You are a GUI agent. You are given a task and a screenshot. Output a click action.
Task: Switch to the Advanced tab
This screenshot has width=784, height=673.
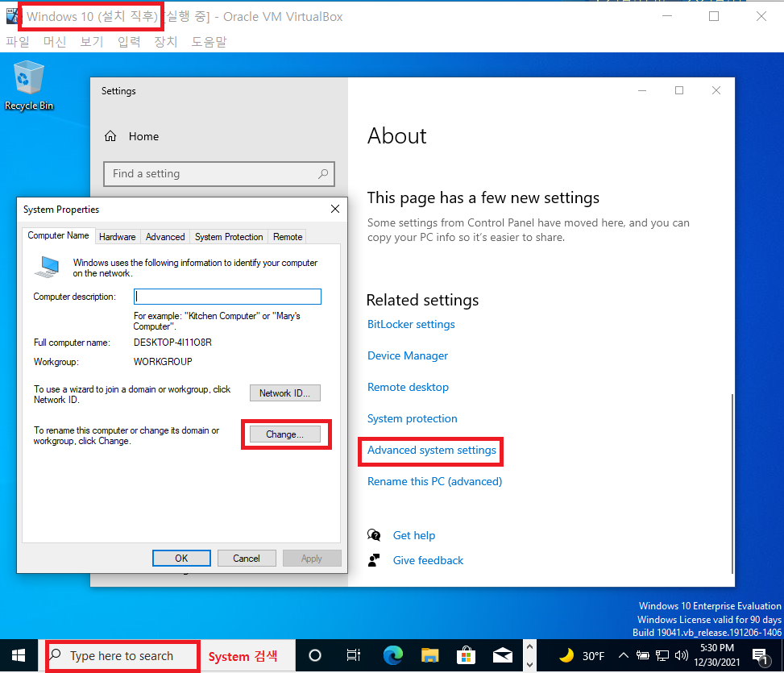pos(165,237)
